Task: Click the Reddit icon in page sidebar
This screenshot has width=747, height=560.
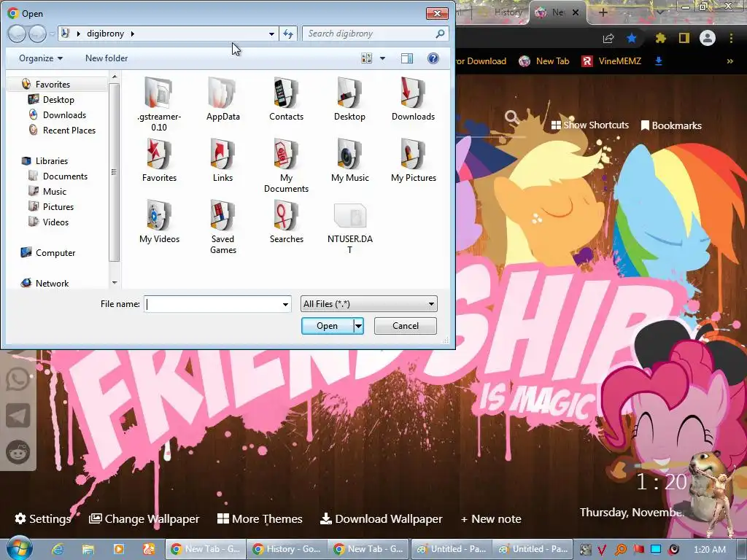Action: pos(18,451)
